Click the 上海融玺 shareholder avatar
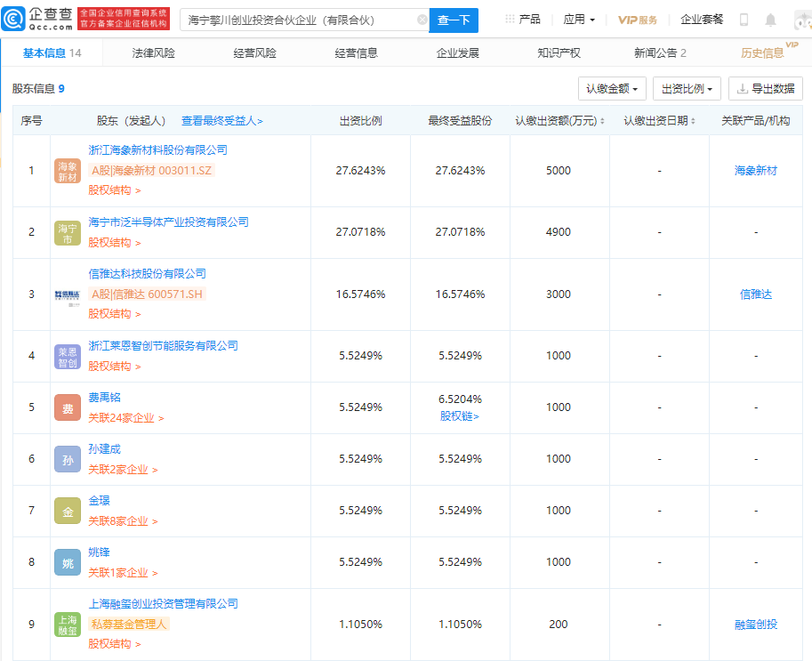812x661 pixels. point(68,625)
